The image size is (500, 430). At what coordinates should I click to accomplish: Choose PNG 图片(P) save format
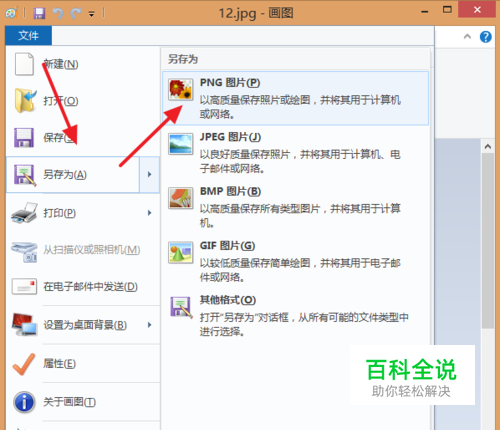click(x=295, y=98)
